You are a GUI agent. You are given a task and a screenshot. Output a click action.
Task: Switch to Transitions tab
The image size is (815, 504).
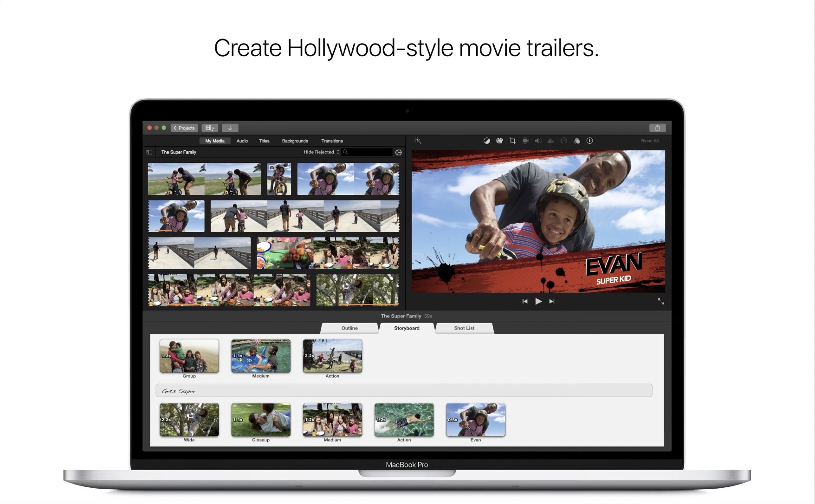pyautogui.click(x=332, y=141)
